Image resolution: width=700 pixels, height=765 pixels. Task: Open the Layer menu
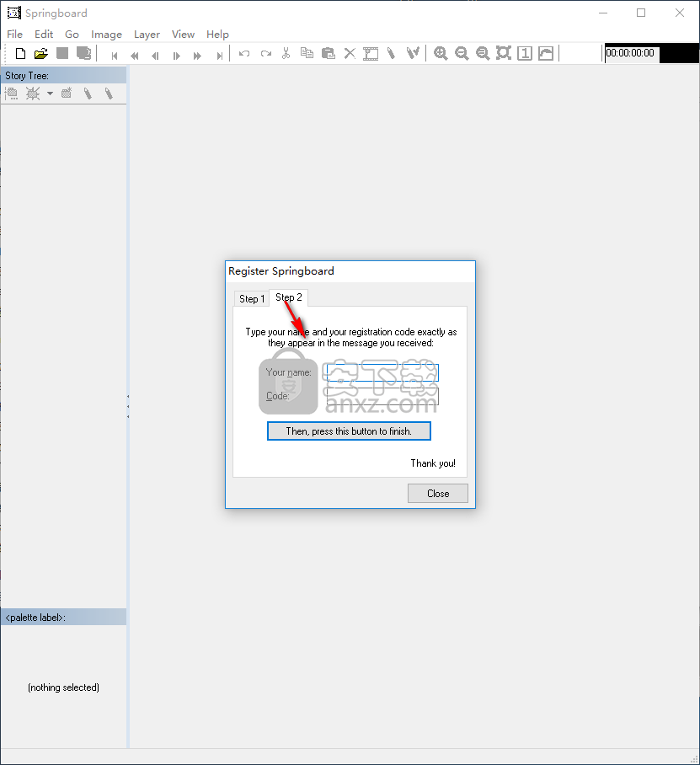147,35
